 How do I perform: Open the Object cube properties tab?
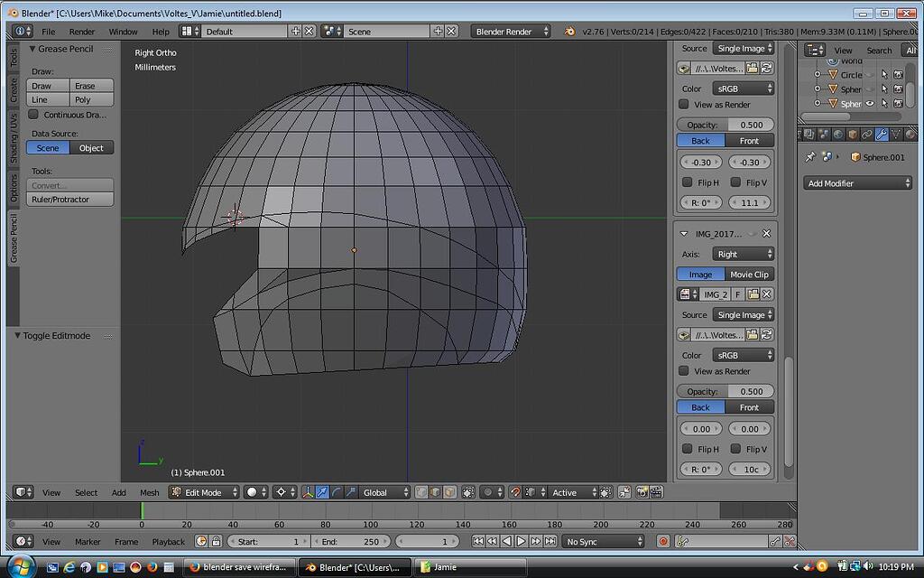pos(853,135)
